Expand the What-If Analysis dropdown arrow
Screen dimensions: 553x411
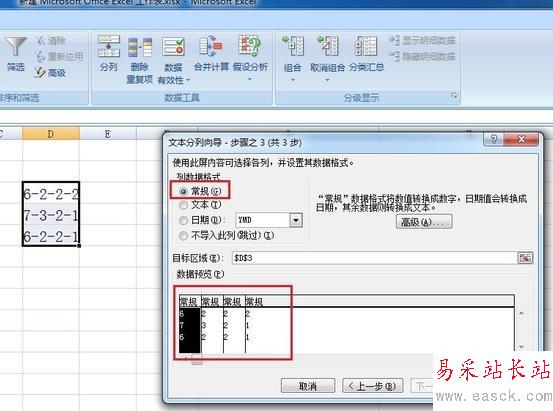point(250,79)
